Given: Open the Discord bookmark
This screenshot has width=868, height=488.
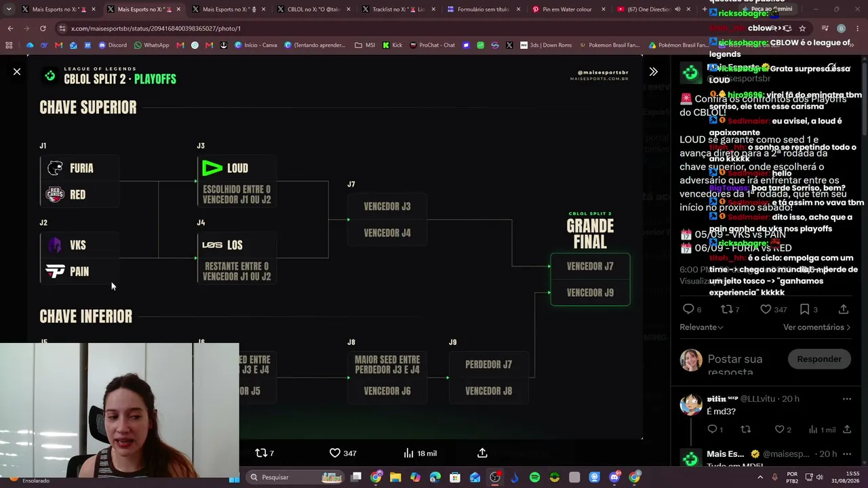Looking at the screenshot, I should [113, 45].
